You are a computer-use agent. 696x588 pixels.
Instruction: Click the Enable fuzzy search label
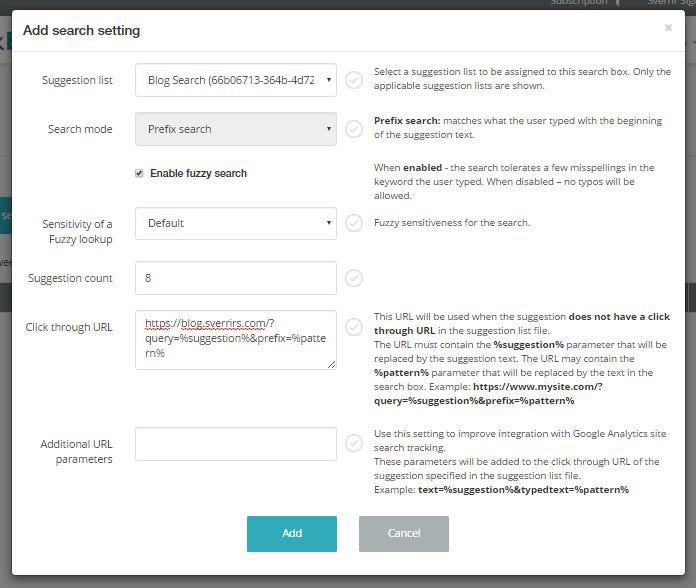click(x=198, y=173)
